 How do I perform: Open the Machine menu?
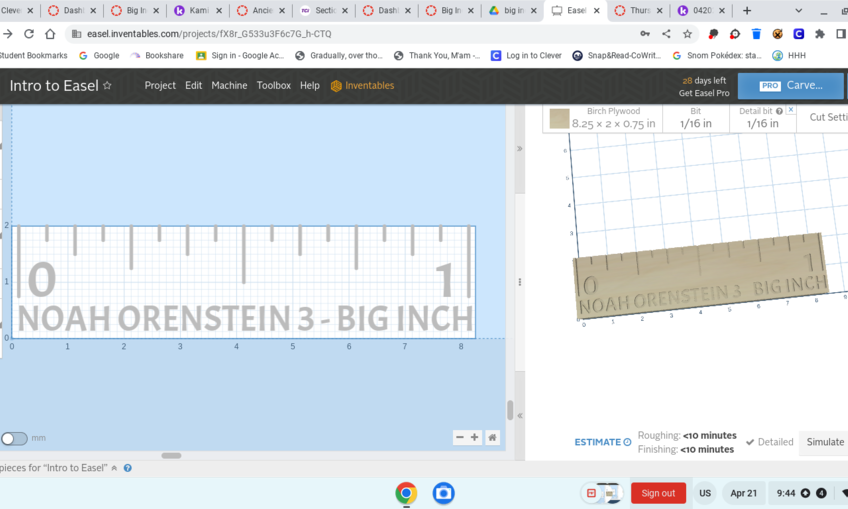[229, 85]
